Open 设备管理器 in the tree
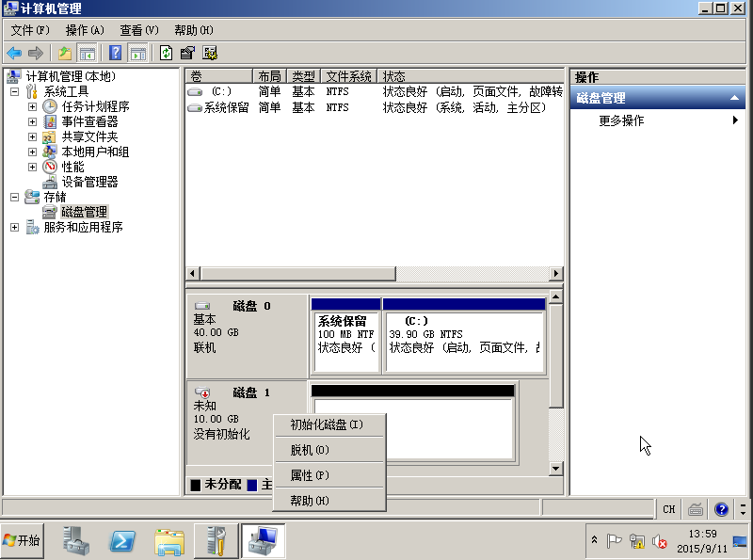Screen dimensions: 753x560 [x=89, y=182]
